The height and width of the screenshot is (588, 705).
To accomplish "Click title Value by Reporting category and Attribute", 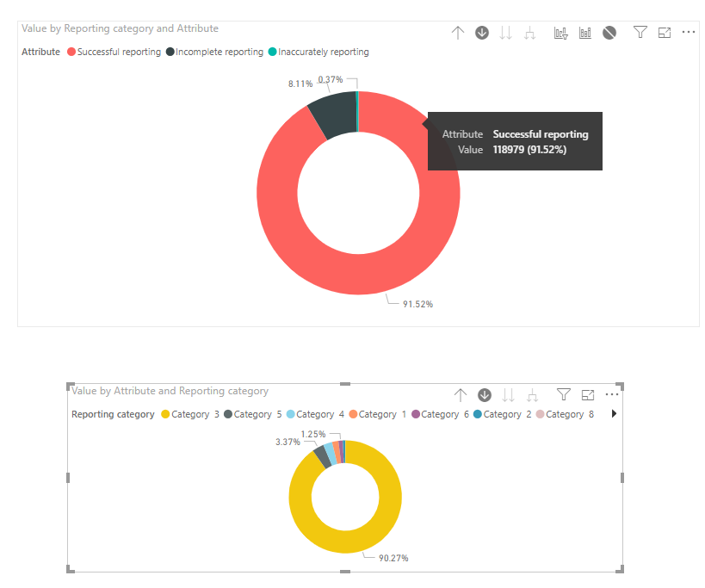I will (x=120, y=28).
